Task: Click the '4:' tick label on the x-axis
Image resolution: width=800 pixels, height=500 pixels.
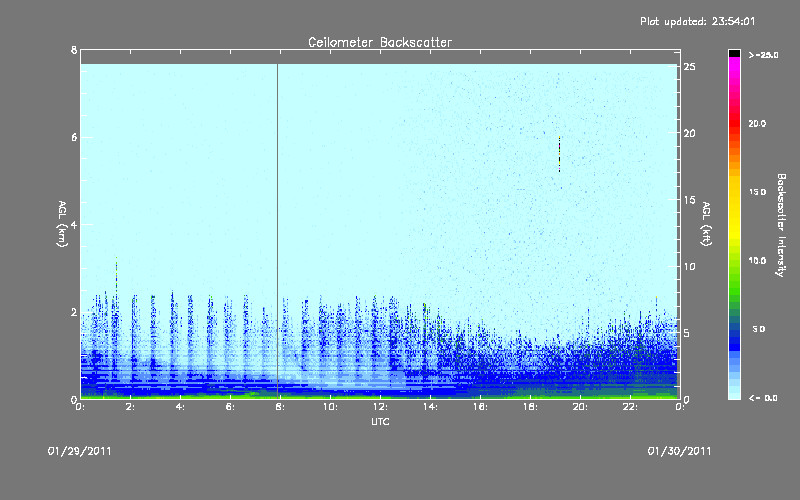Action: click(x=181, y=407)
